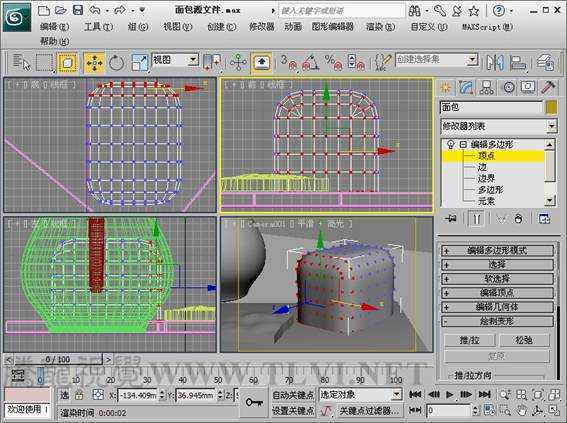
Task: Click the Align tool icon
Action: [x=518, y=62]
